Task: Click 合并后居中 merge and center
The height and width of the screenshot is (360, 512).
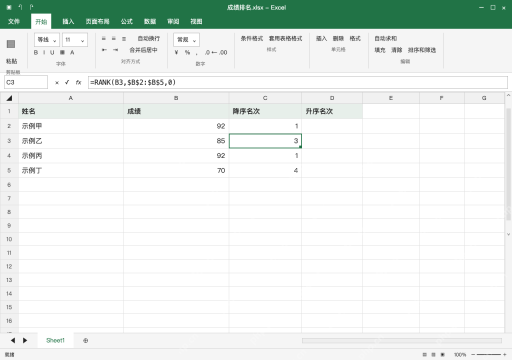Action: (x=143, y=50)
